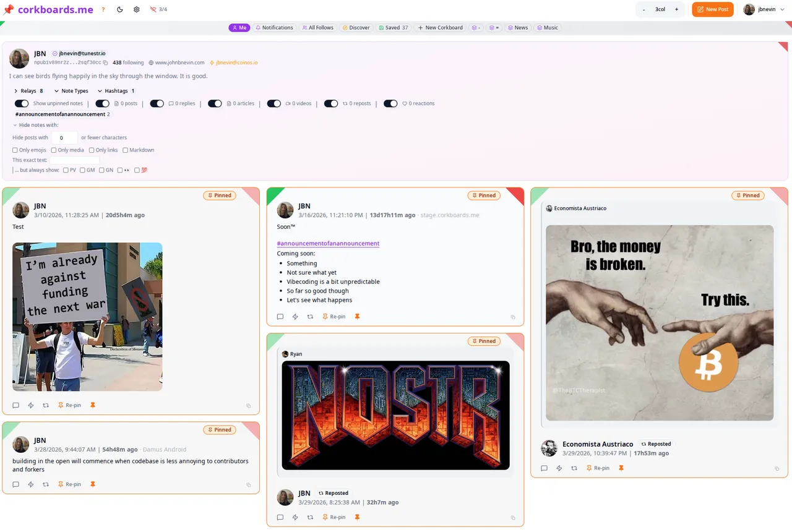Image resolution: width=792 pixels, height=532 pixels.
Task: Click reply icon on the Soon™ post
Action: [280, 317]
